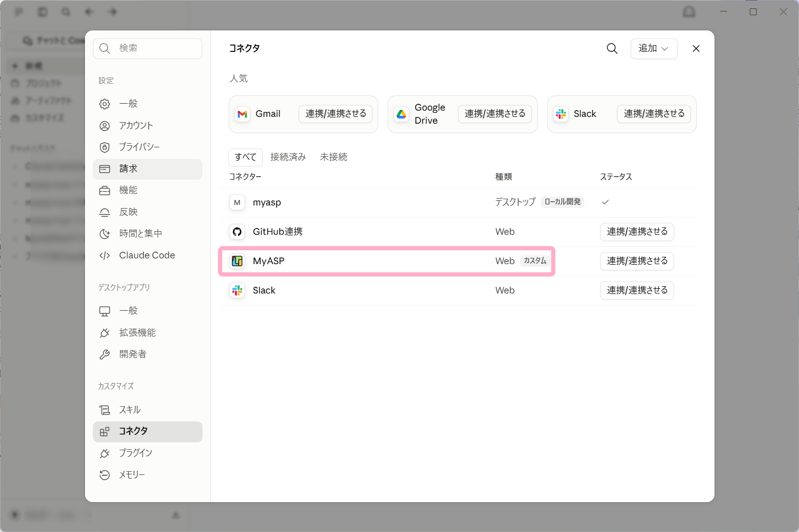Image resolution: width=799 pixels, height=532 pixels.
Task: Select Claude Code in the sidebar
Action: [x=147, y=255]
